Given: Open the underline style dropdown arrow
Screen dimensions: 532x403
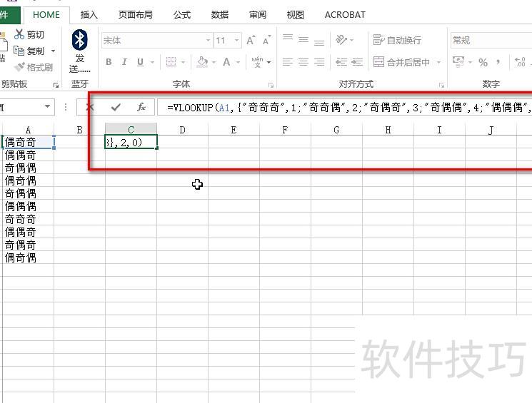Looking at the screenshot, I should (x=152, y=62).
